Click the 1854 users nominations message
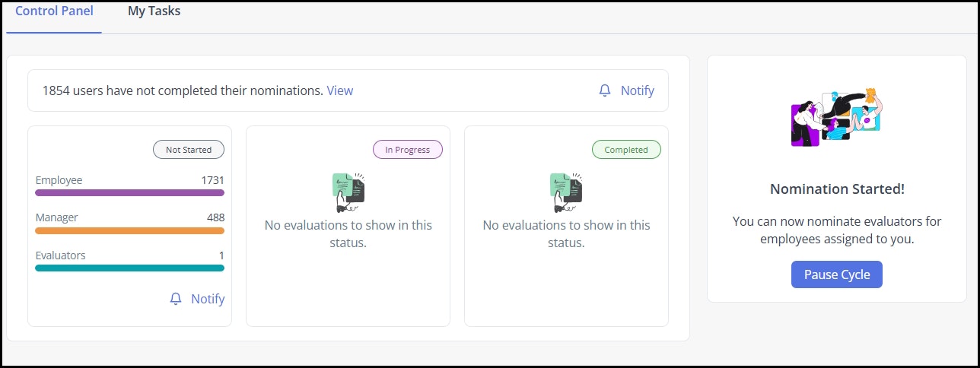This screenshot has height=368, width=980. tap(183, 90)
